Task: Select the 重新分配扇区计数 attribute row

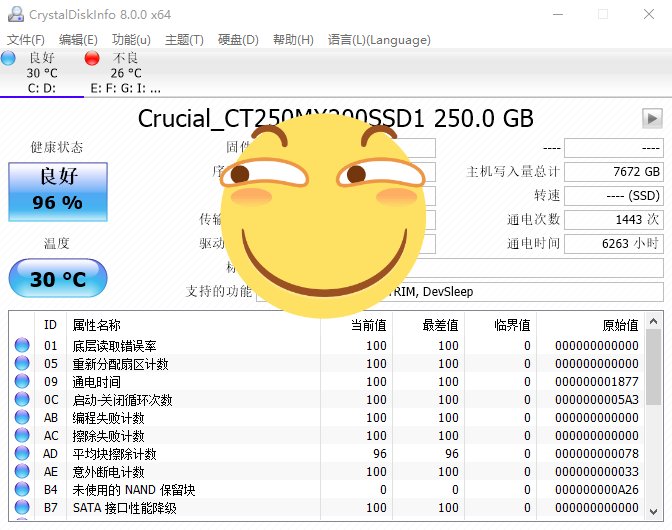Action: pos(327,363)
